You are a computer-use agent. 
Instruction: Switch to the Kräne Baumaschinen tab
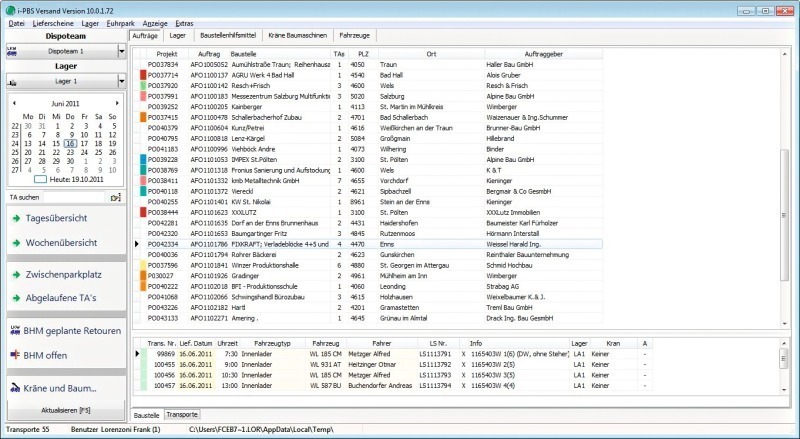click(297, 36)
